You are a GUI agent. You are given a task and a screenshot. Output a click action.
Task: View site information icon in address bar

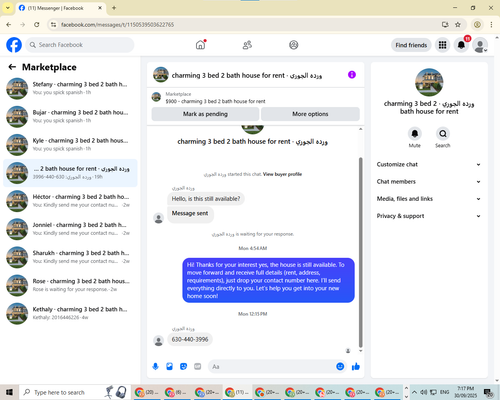pos(53,25)
